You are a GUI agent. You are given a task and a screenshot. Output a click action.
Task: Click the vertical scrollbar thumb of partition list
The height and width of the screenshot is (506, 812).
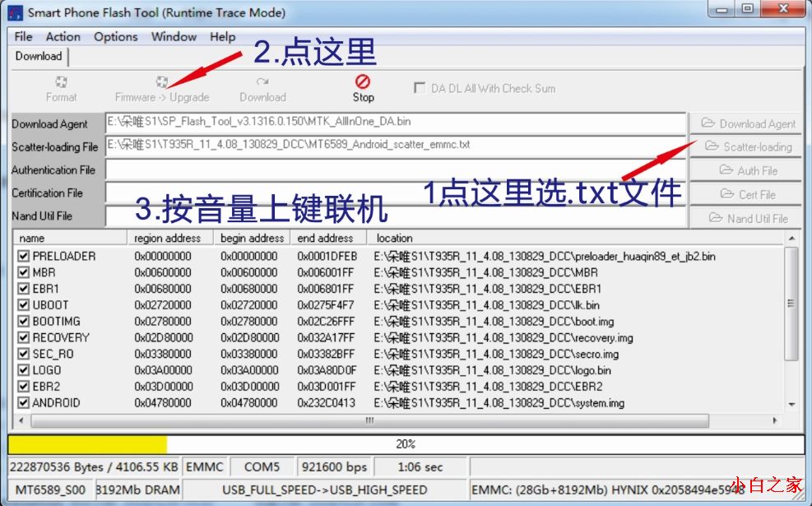click(x=791, y=304)
